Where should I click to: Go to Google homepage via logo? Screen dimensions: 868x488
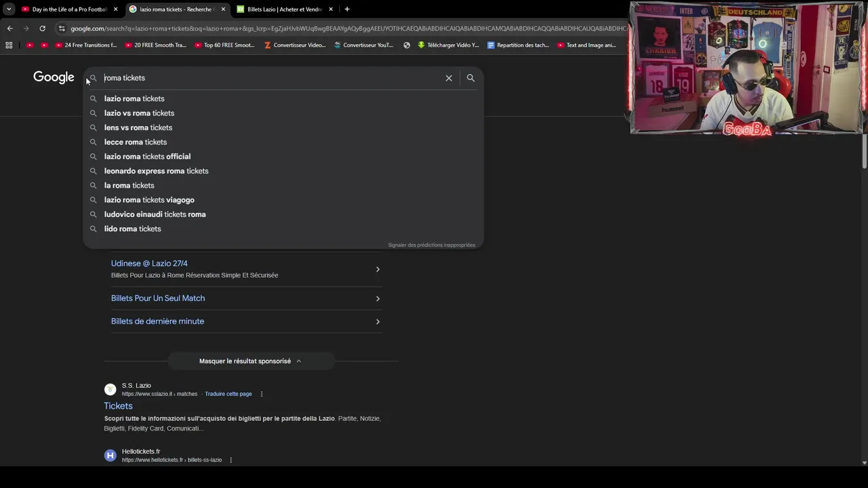tap(54, 77)
